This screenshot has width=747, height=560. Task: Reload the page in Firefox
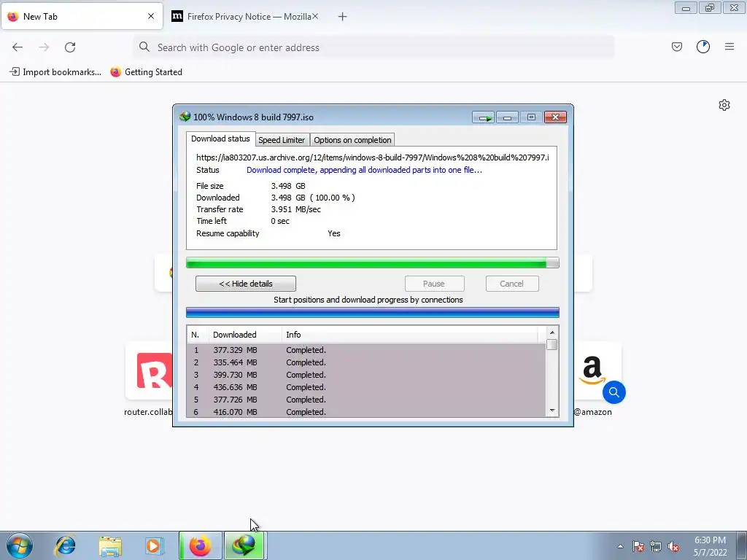pos(70,47)
